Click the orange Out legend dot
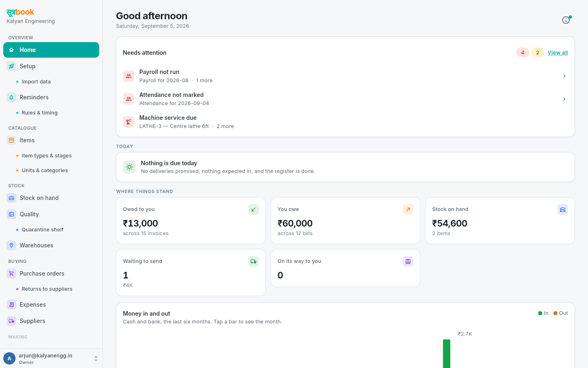This screenshot has width=588, height=368. tap(555, 313)
